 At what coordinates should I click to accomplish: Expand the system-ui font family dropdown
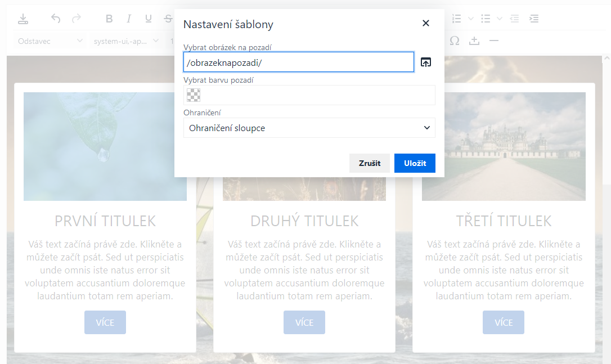click(126, 41)
